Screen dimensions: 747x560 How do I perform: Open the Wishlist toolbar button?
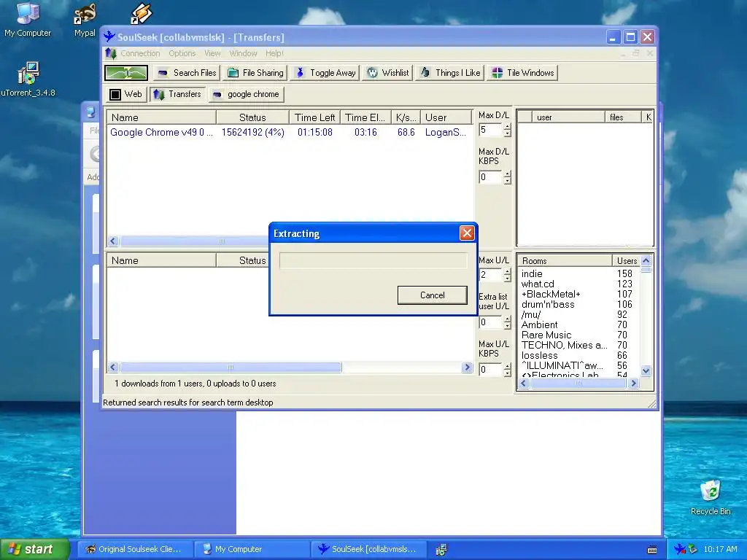pyautogui.click(x=388, y=73)
